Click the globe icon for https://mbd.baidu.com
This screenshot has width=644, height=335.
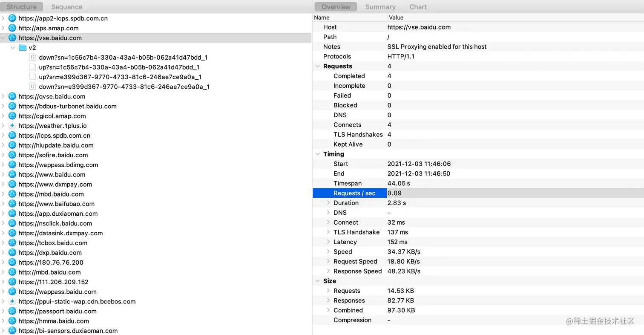coord(12,194)
